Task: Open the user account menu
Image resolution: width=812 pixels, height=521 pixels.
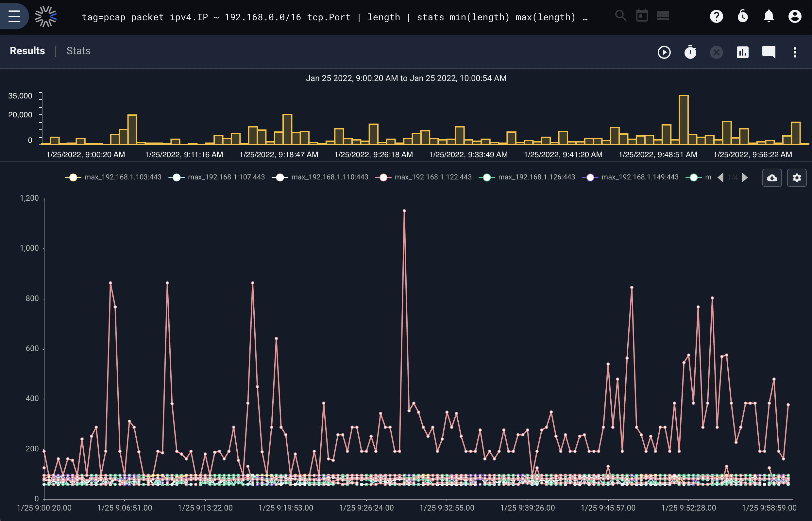Action: pos(795,16)
